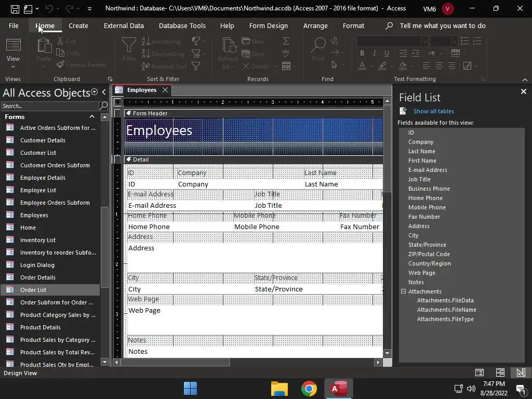
Task: Click the Undo arrow in the quick access toolbar
Action: [x=49, y=9]
